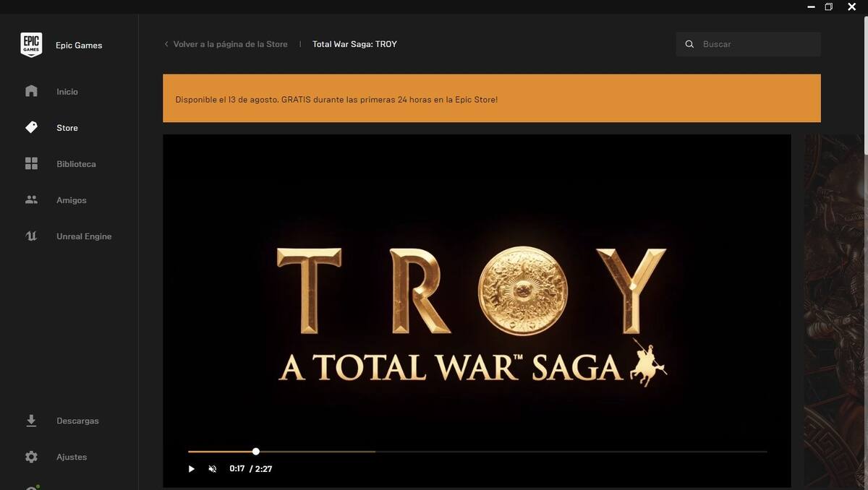The width and height of the screenshot is (868, 490).
Task: Click the video progress slider handle
Action: click(x=256, y=452)
